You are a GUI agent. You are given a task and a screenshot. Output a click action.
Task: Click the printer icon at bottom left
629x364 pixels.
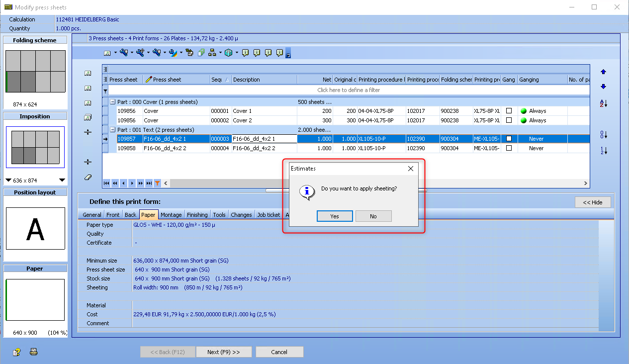click(x=33, y=352)
